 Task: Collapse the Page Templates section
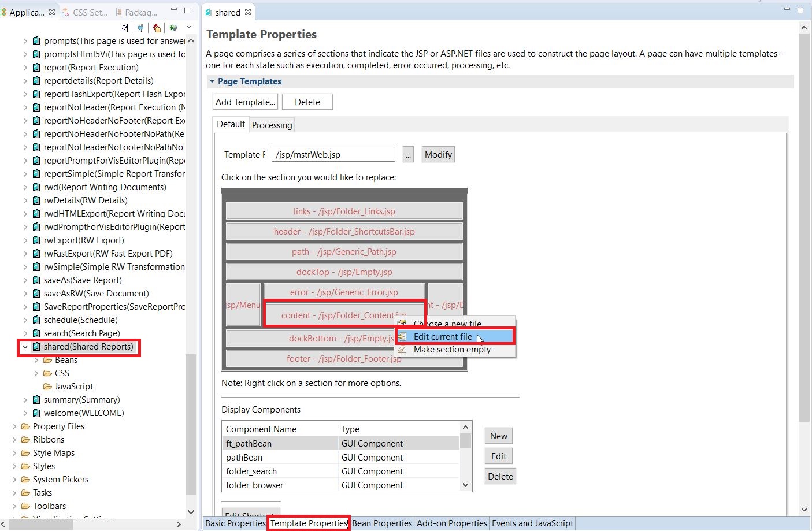point(212,81)
